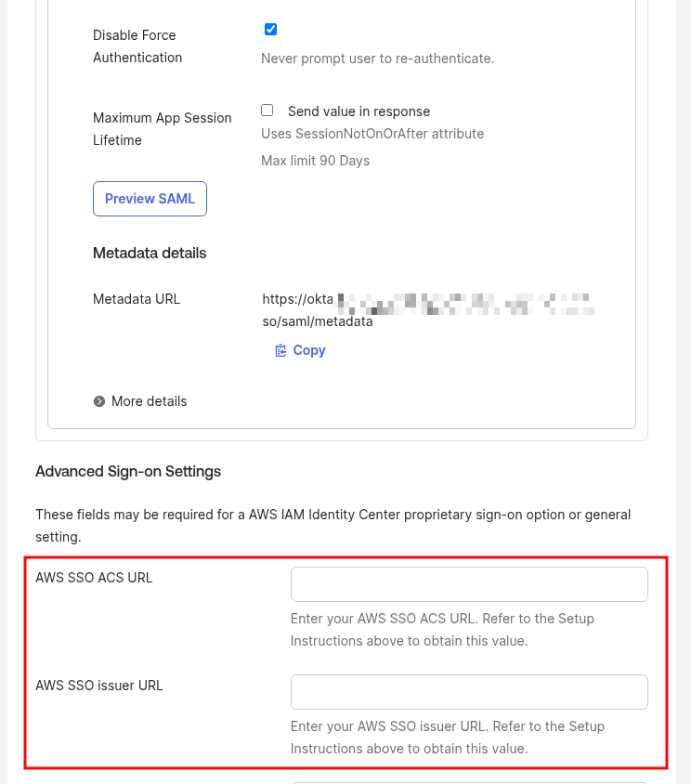Image resolution: width=691 pixels, height=784 pixels.
Task: Click the Copy link text
Action: point(309,350)
